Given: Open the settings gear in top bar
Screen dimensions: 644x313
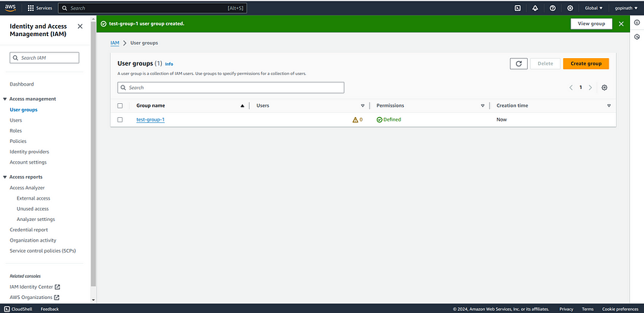Looking at the screenshot, I should (570, 8).
